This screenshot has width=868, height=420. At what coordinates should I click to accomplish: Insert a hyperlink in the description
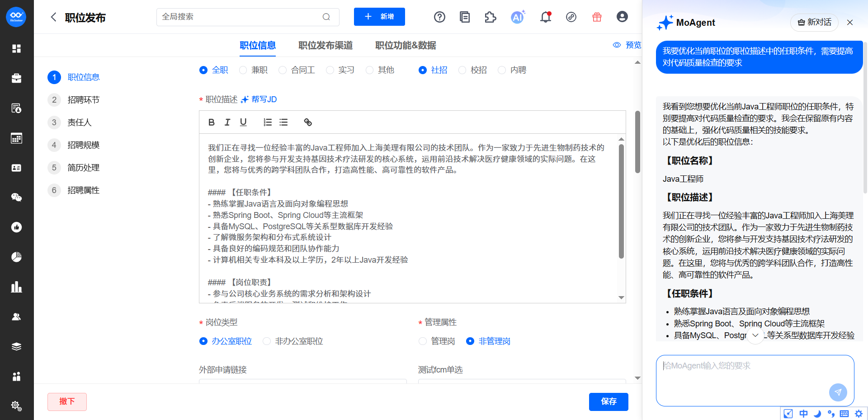308,122
